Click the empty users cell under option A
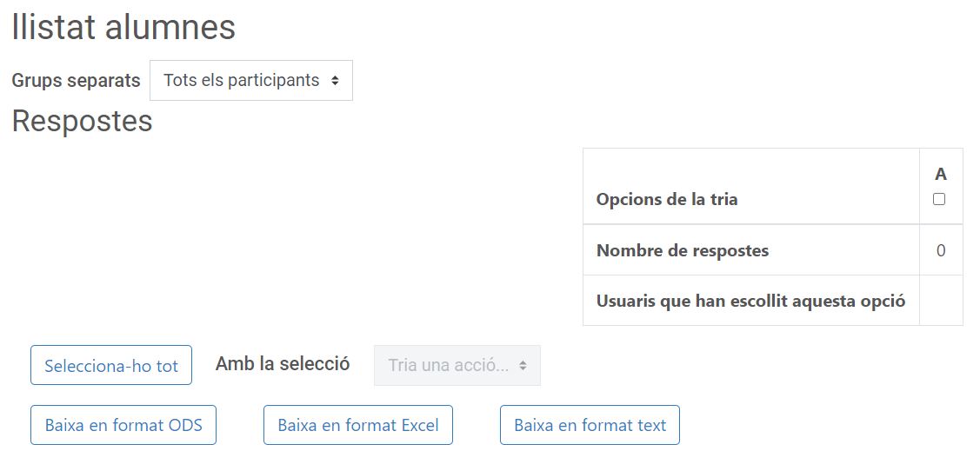The height and width of the screenshot is (471, 980). point(941,301)
